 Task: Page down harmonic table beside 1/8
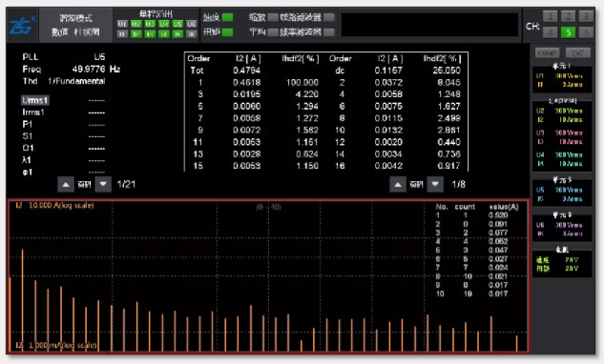tap(435, 185)
